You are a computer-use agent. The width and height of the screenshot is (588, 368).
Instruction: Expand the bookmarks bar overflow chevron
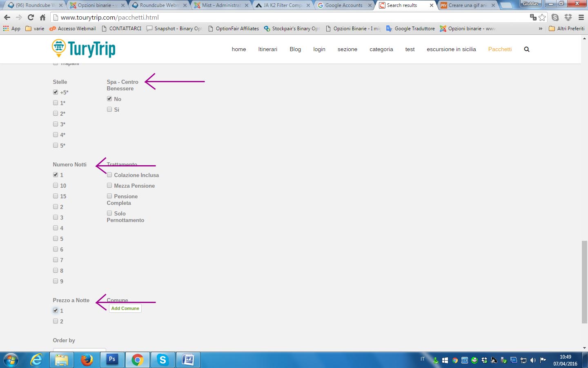541,29
